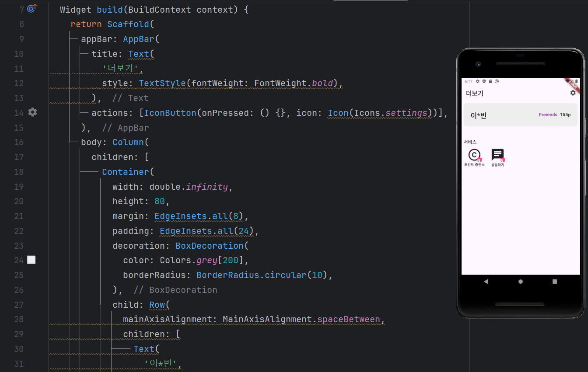The width and height of the screenshot is (588, 372).
Task: Click BorderRadius.circular(10) in code
Action: click(262, 275)
